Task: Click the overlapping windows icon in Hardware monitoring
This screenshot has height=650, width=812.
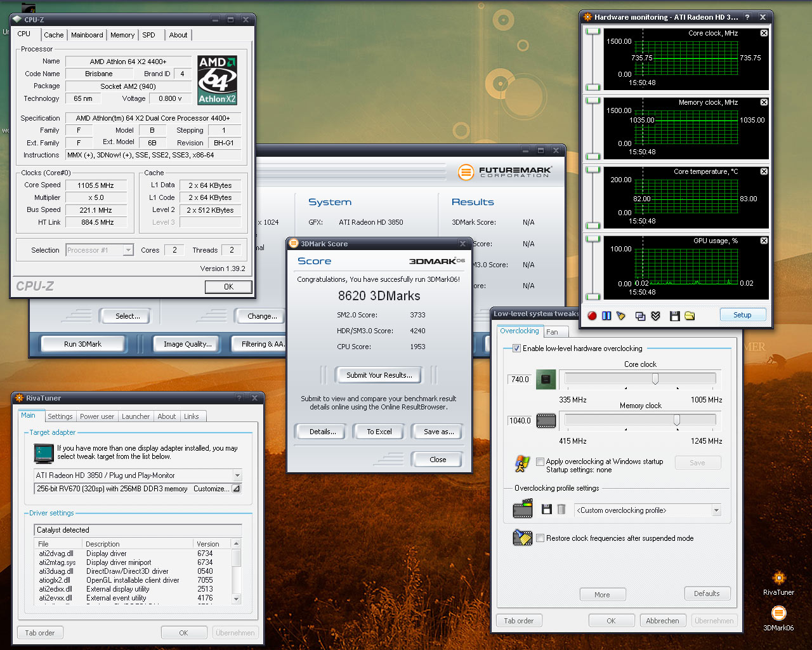Action: 640,315
